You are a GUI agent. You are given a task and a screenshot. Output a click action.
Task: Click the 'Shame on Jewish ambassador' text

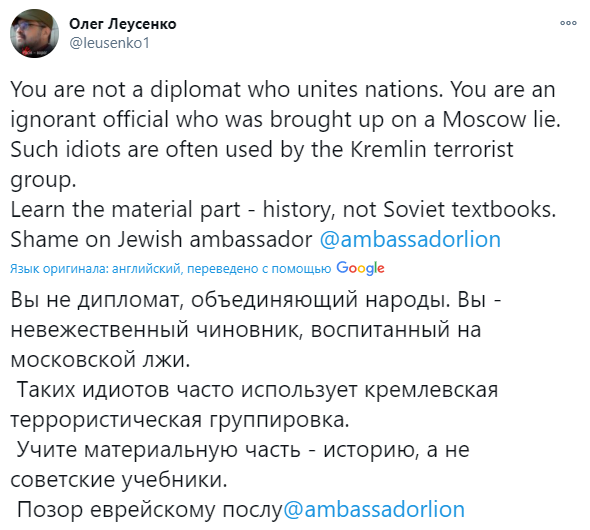[161, 239]
